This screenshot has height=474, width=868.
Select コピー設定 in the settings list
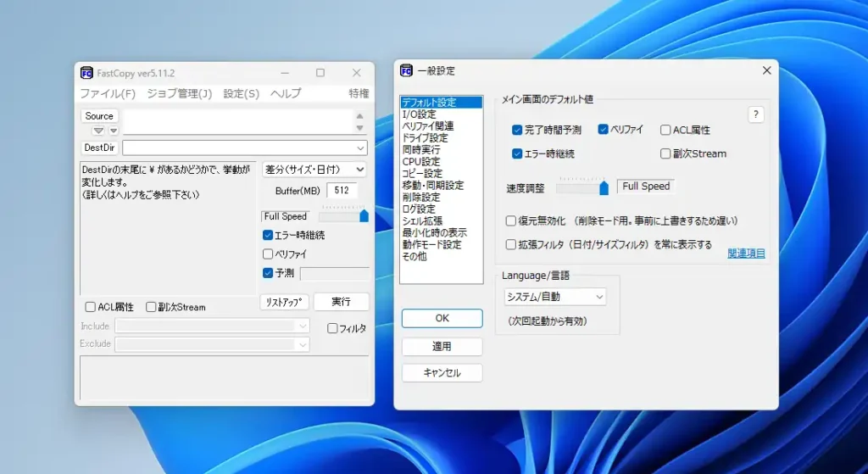point(441,173)
